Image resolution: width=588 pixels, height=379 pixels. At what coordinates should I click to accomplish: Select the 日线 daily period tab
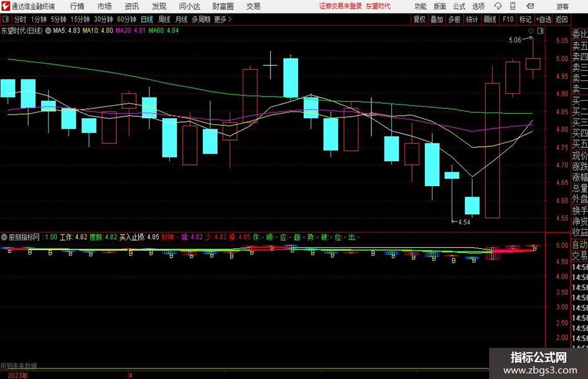pos(147,19)
